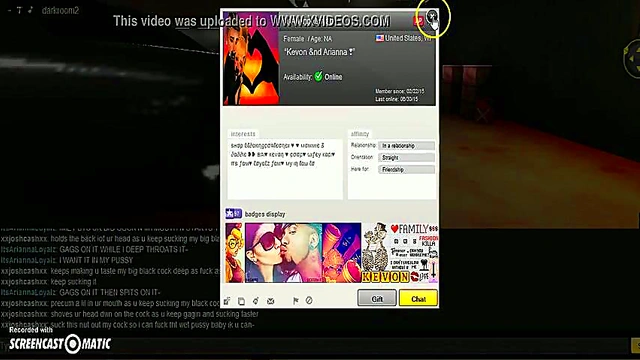Click the chat message input bar at bottom
640x360 pixels.
pyautogui.click(x=314, y=346)
